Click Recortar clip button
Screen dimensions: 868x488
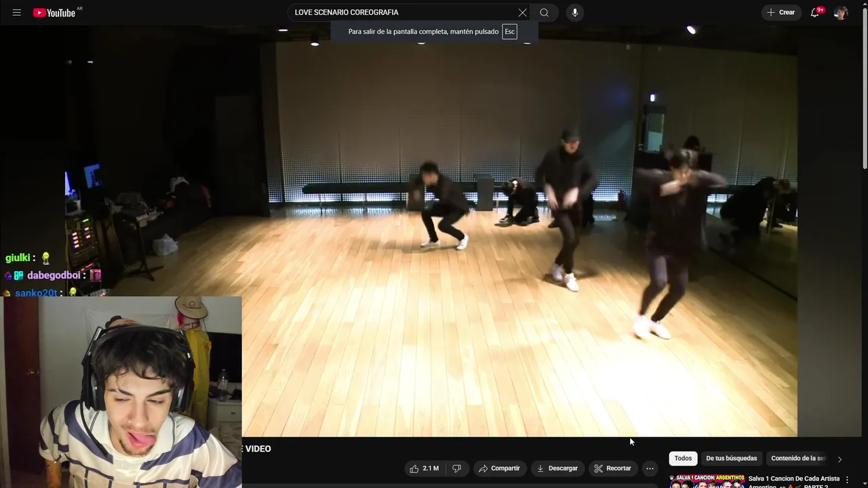point(612,468)
